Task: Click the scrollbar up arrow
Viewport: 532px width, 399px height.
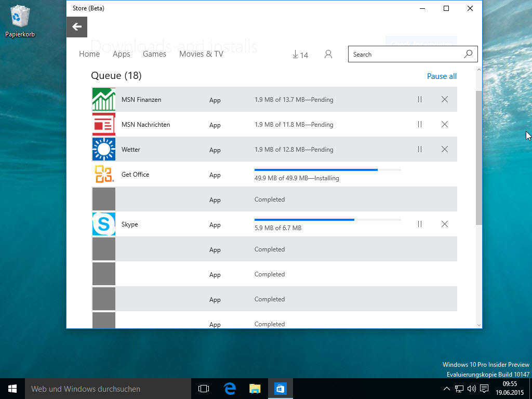Action: coord(479,70)
